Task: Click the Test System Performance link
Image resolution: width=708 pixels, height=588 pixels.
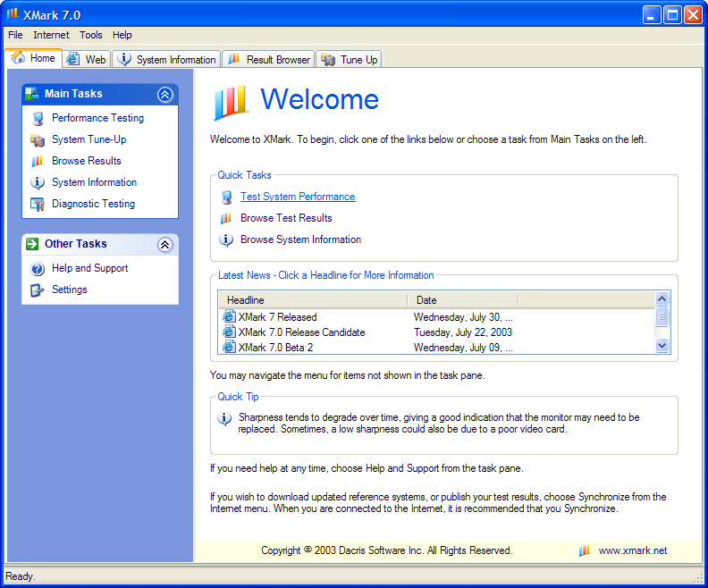Action: (x=298, y=197)
